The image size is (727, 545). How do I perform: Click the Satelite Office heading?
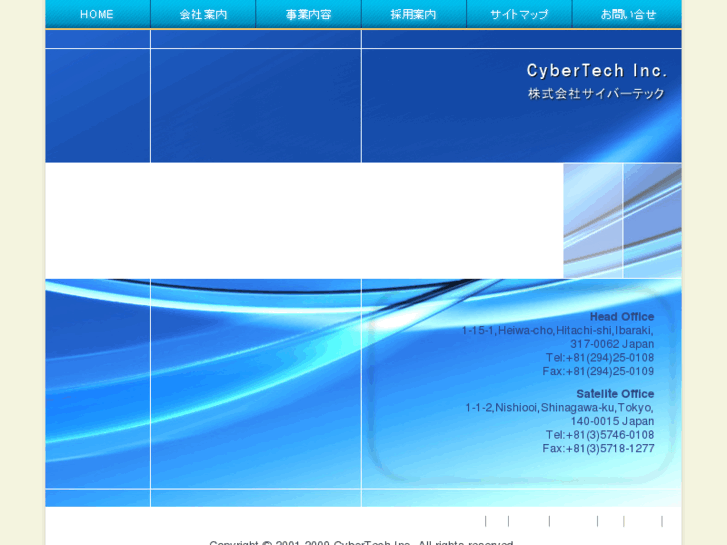click(615, 394)
